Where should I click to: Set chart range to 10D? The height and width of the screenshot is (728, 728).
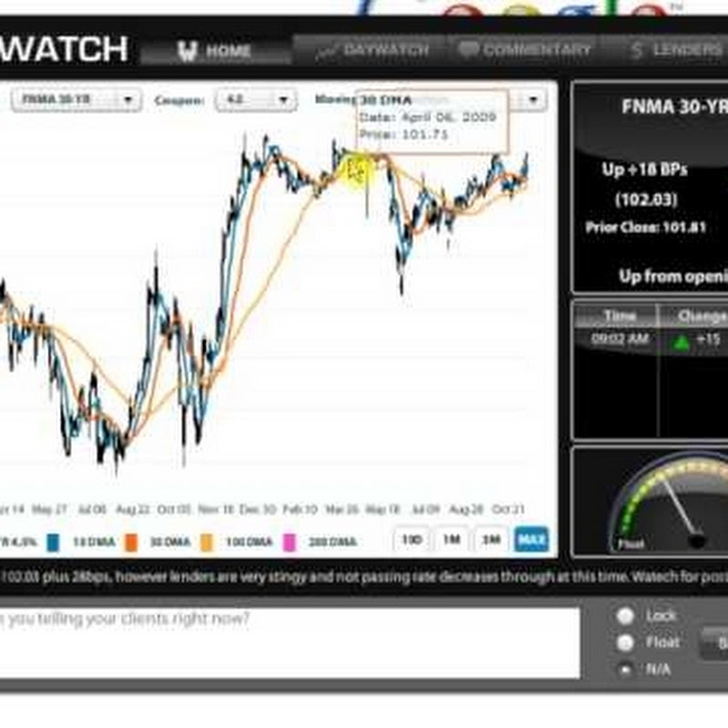point(411,540)
